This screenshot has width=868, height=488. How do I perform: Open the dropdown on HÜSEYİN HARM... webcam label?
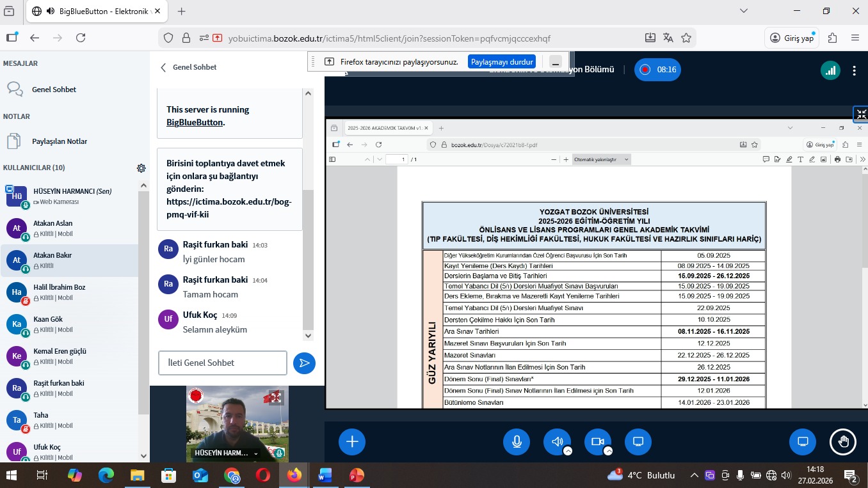(x=256, y=453)
